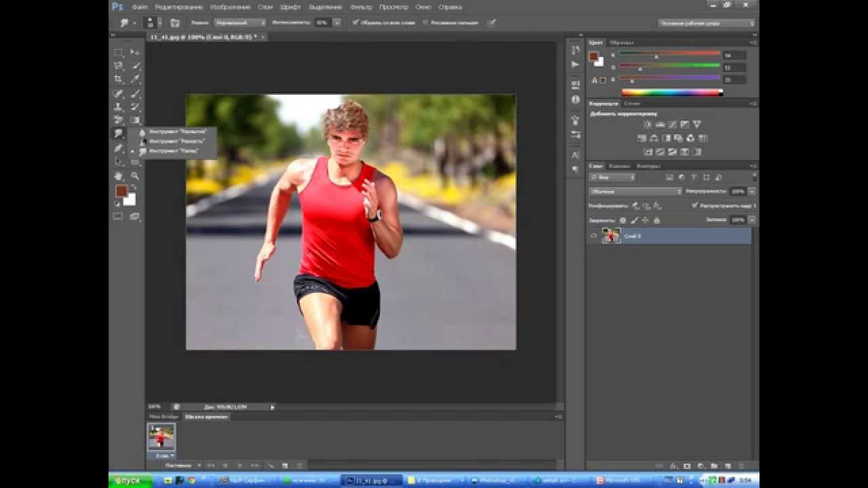Image resolution: width=868 pixels, height=488 pixels.
Task: Click the Windows Пуск start button
Action: (x=129, y=481)
